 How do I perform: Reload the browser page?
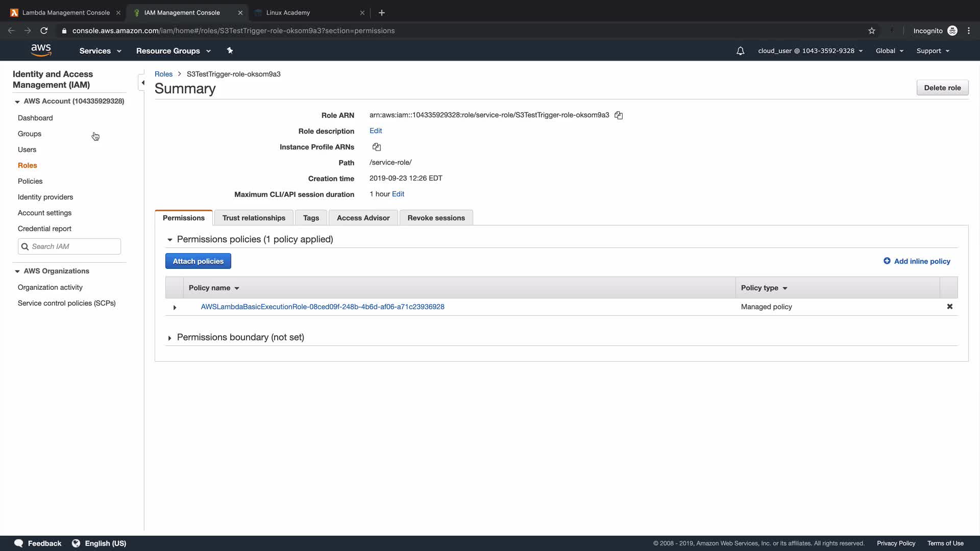44,31
